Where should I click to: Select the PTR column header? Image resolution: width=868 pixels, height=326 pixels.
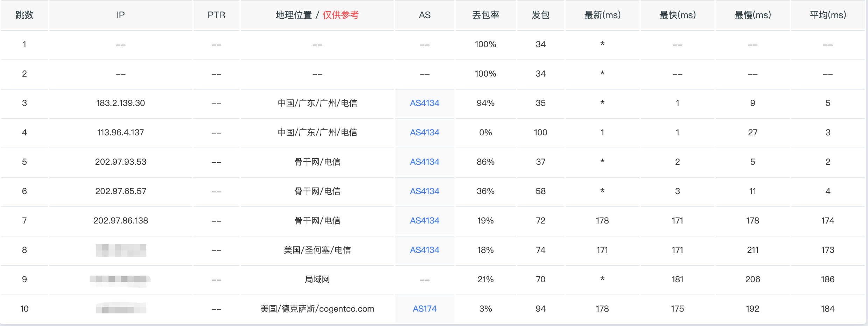(x=216, y=15)
